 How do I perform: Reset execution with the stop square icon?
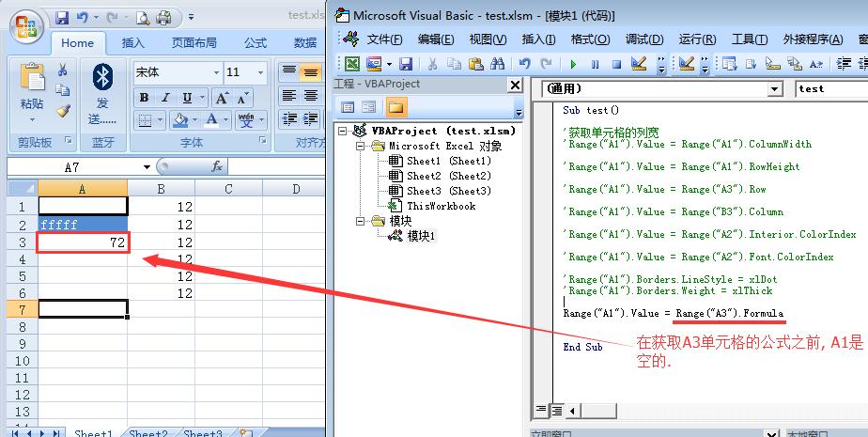616,64
